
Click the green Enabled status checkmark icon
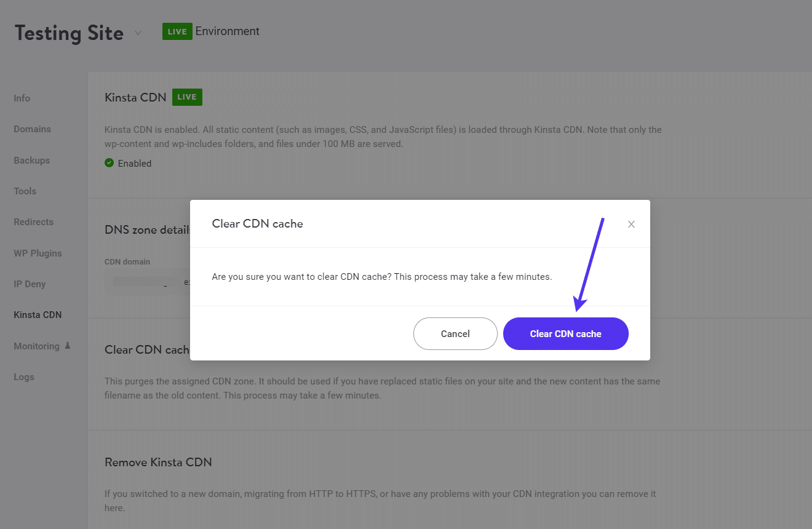coord(109,163)
